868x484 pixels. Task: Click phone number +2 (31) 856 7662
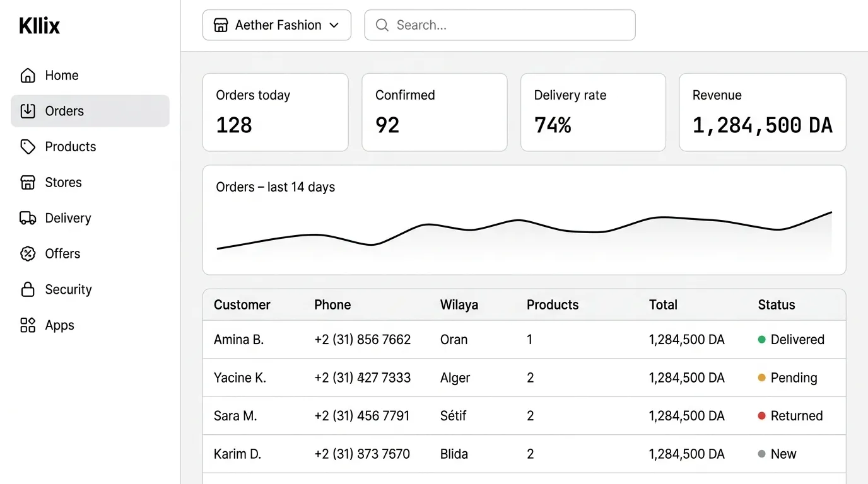[363, 340]
